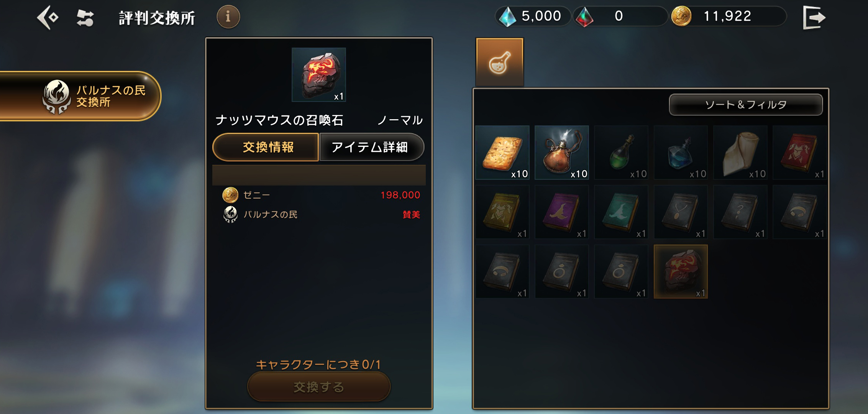Tap the back arrow icon

(48, 17)
